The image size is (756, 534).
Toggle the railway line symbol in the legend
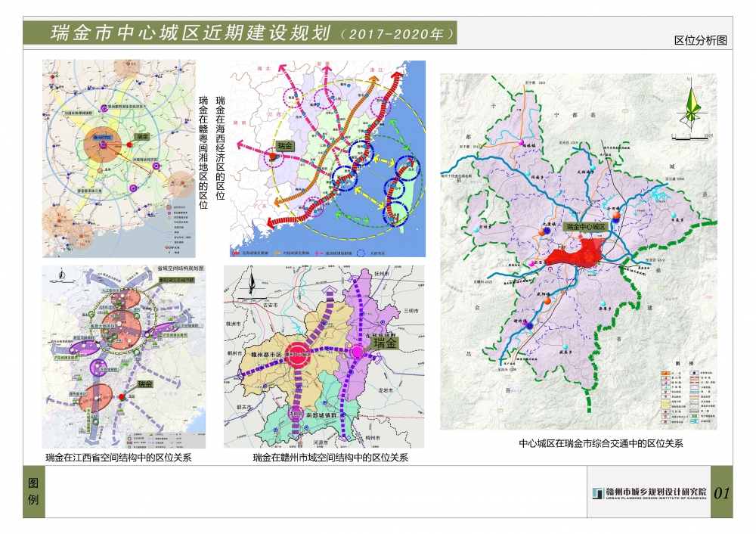point(694,411)
